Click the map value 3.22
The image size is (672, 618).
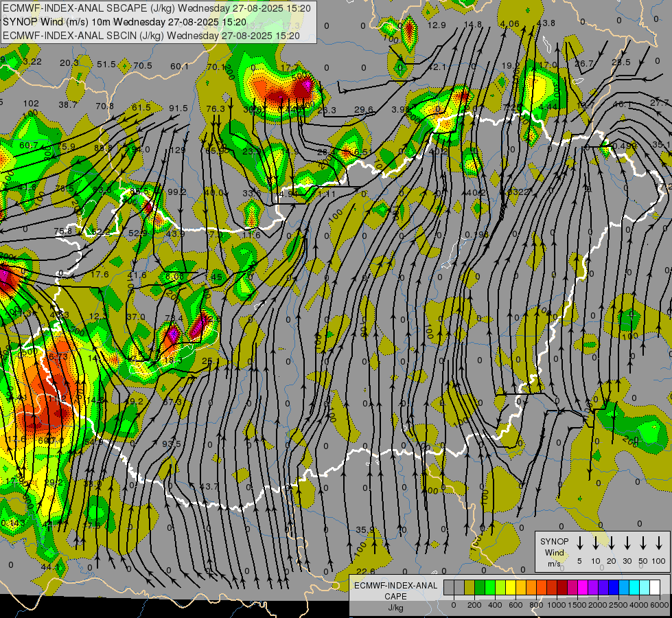pos(32,62)
